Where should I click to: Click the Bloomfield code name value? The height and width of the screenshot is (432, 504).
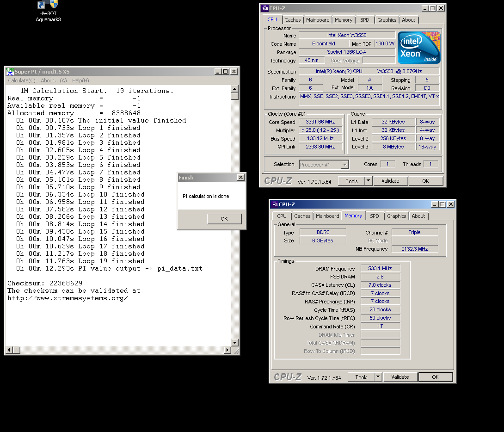pyautogui.click(x=324, y=44)
